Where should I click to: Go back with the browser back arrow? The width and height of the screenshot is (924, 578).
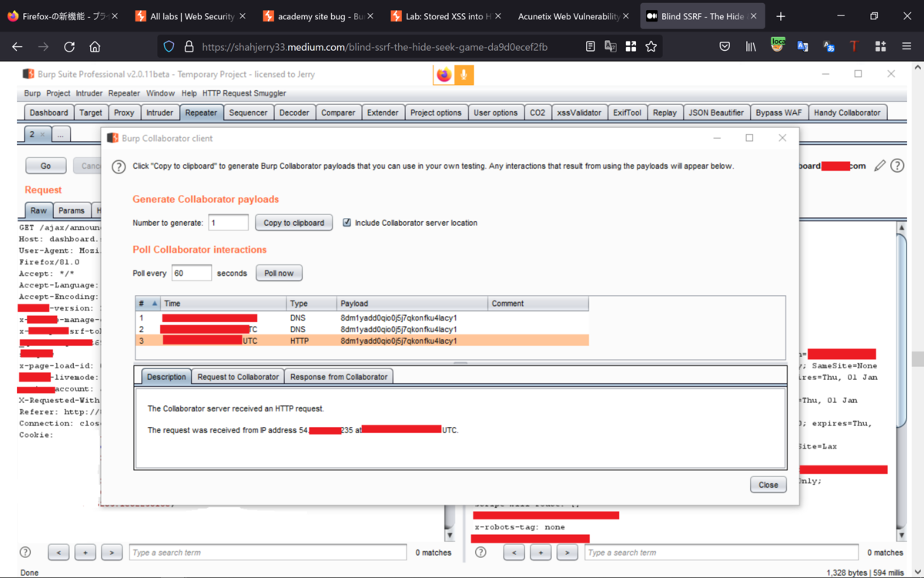click(18, 47)
